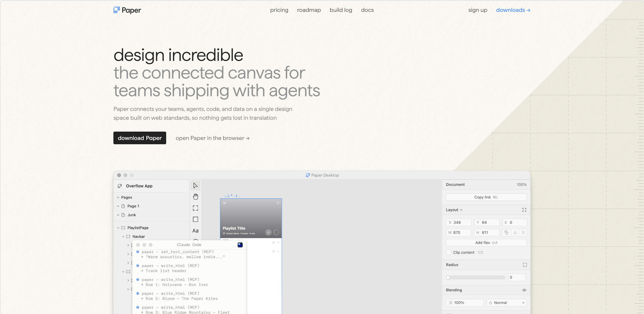Select the rectangle shape tool

coord(195,219)
